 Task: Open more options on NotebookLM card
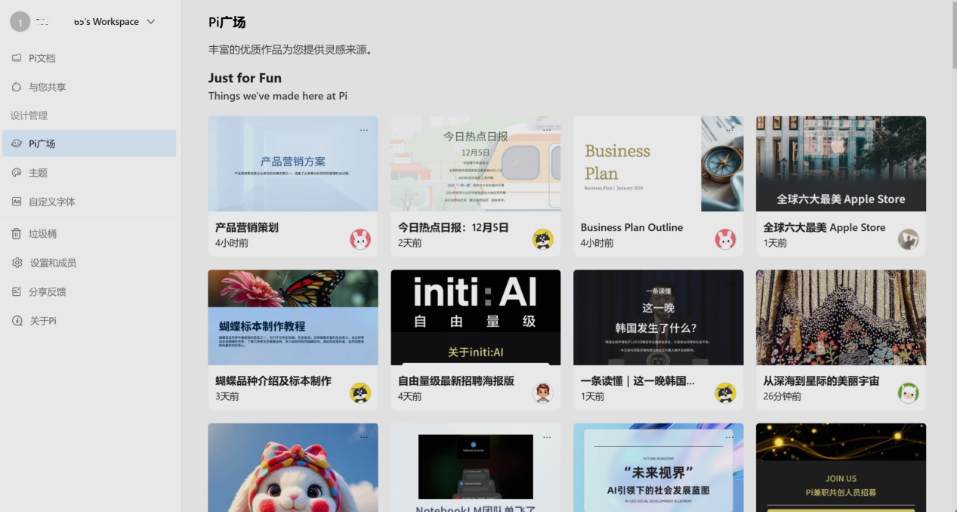point(547,437)
